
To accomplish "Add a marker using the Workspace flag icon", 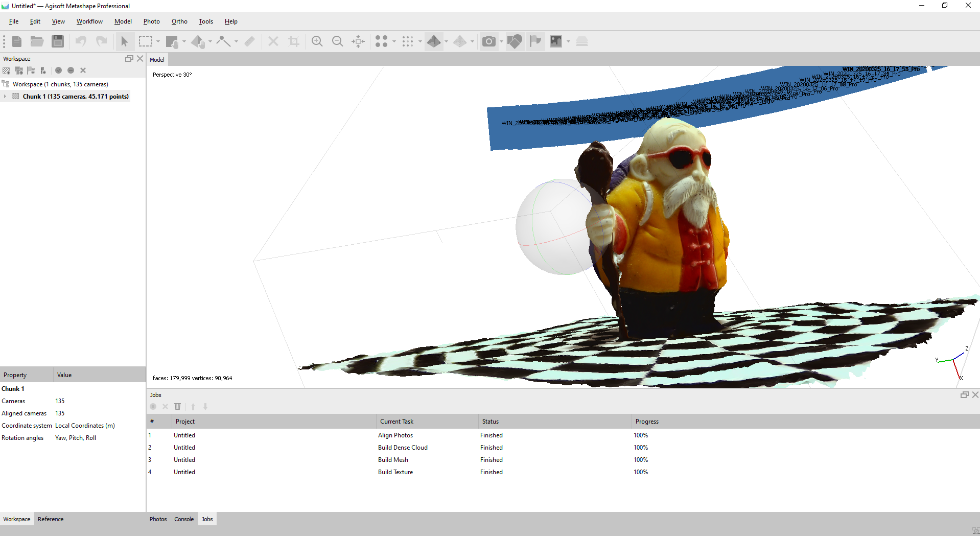I will click(x=31, y=71).
